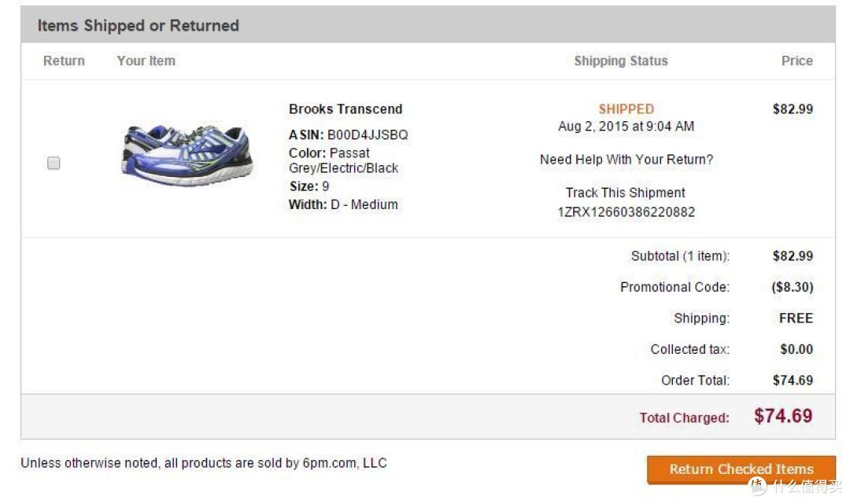The image size is (850, 504).
Task: Click the Promotional Code discount amount
Action: pos(792,287)
